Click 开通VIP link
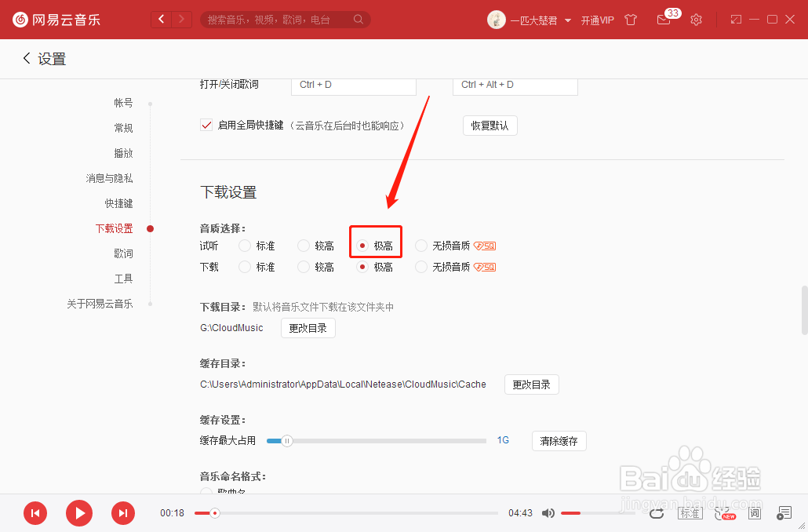The height and width of the screenshot is (532, 808). [x=597, y=20]
